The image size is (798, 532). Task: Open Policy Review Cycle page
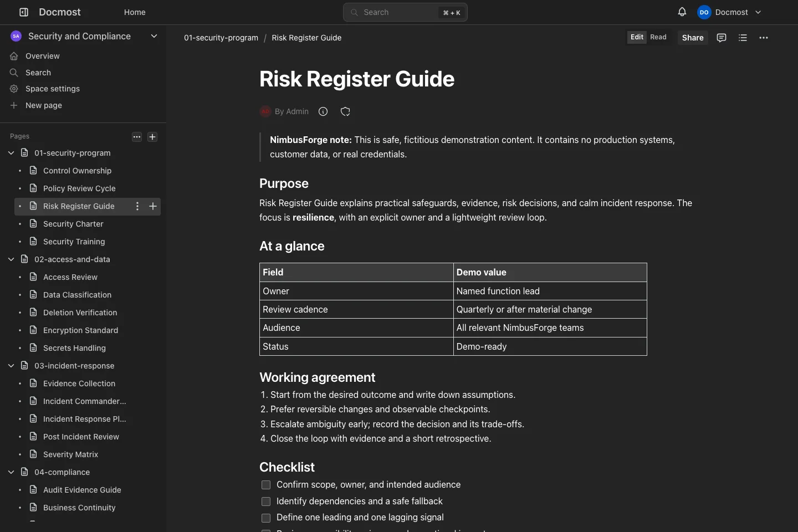tap(79, 188)
